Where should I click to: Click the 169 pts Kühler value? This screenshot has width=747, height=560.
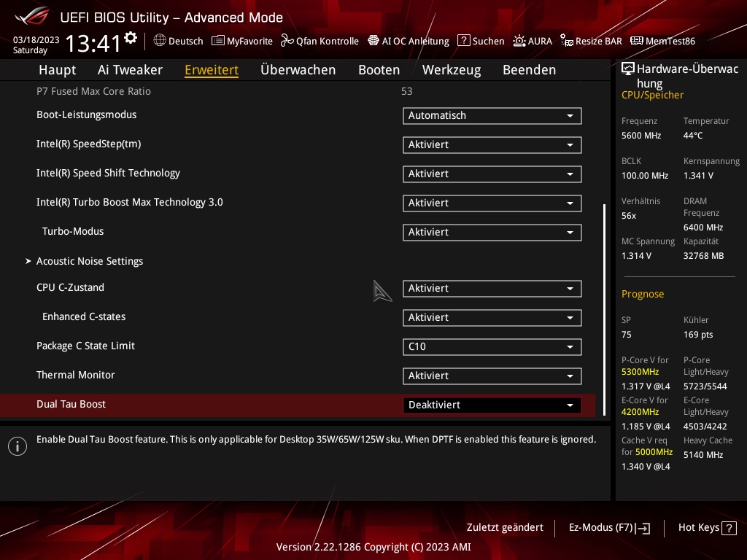[x=698, y=334]
